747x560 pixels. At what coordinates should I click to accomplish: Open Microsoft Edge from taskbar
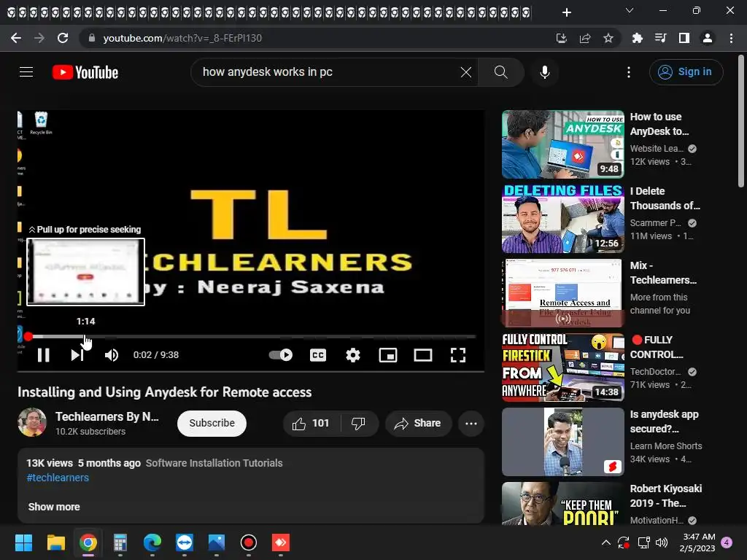click(x=152, y=542)
